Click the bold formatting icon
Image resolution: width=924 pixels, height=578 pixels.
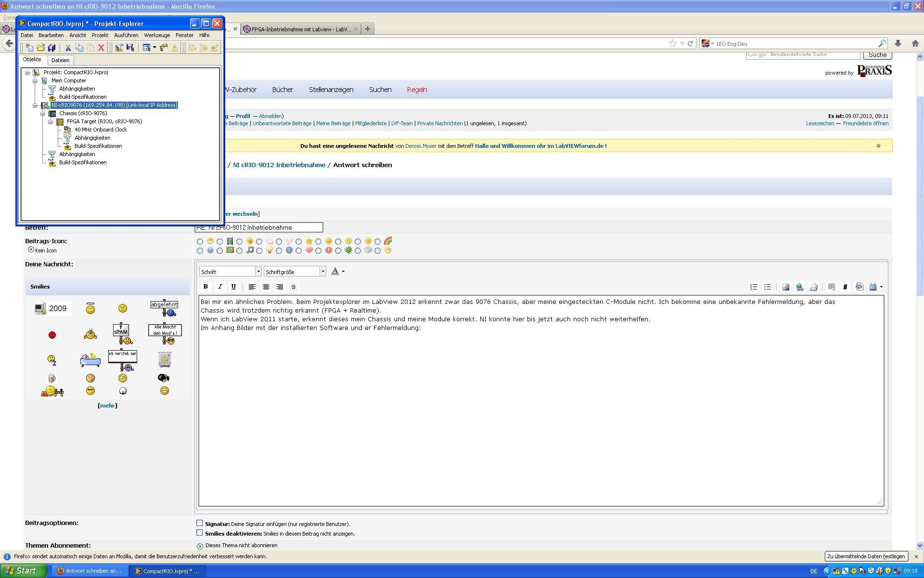point(205,287)
